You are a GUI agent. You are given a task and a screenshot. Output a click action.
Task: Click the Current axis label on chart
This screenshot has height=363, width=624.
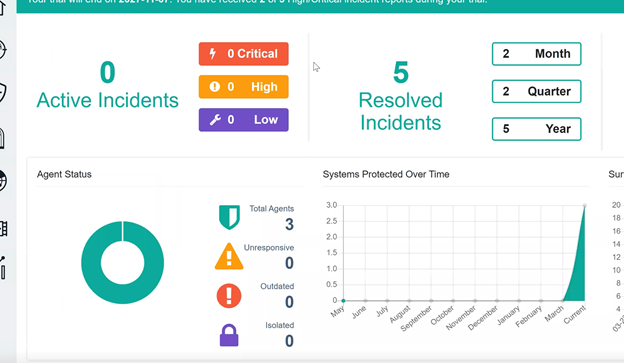[575, 314]
